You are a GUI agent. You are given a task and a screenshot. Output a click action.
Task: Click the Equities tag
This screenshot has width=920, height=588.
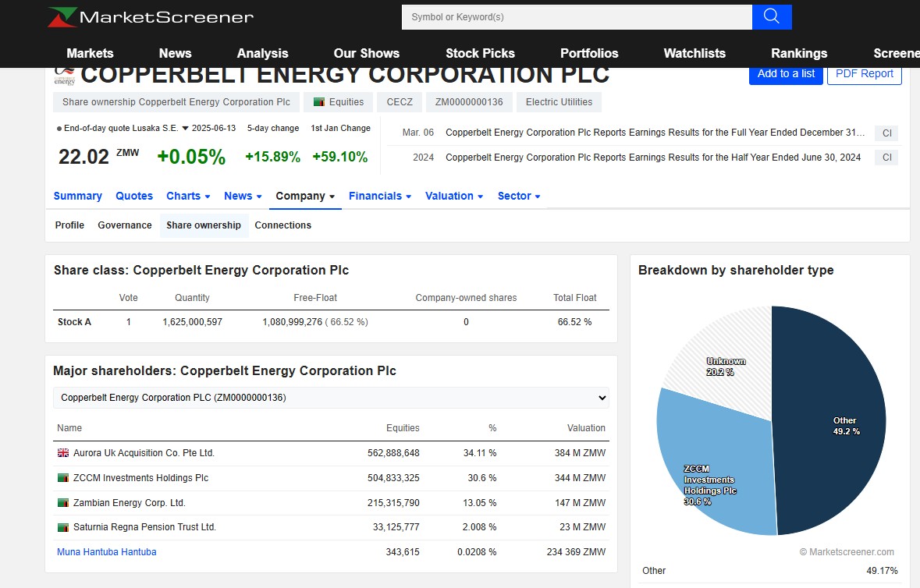click(x=339, y=102)
